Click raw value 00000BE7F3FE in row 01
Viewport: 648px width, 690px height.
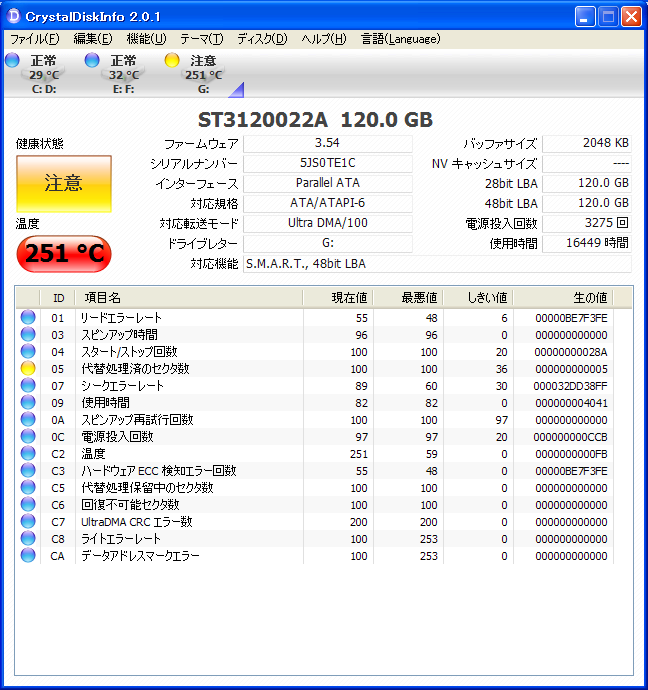pyautogui.click(x=571, y=318)
